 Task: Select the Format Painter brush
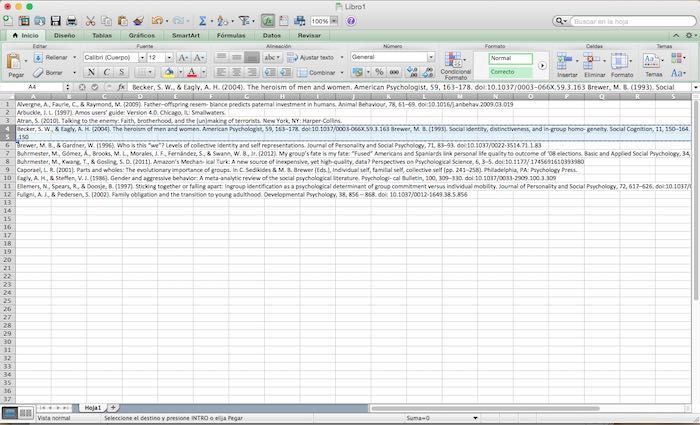[138, 21]
